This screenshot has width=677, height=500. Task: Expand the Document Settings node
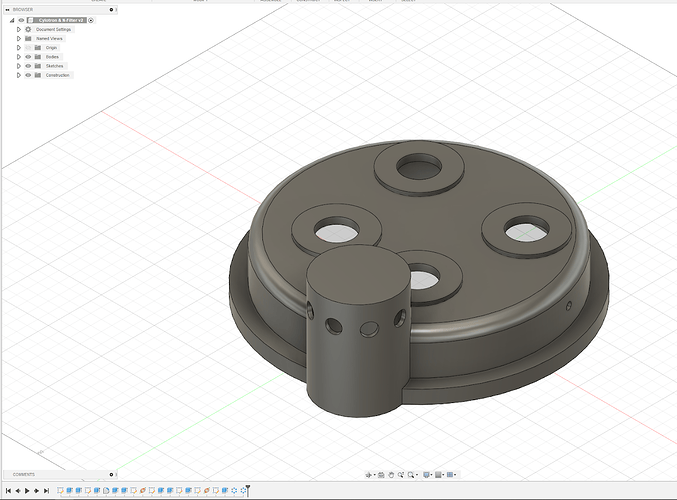tap(19, 29)
